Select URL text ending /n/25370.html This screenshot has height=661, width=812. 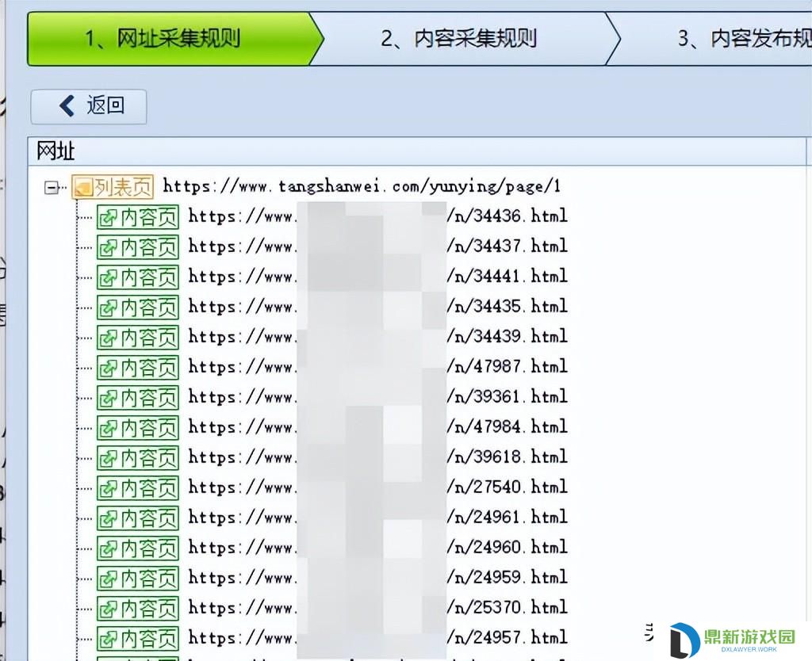(378, 606)
